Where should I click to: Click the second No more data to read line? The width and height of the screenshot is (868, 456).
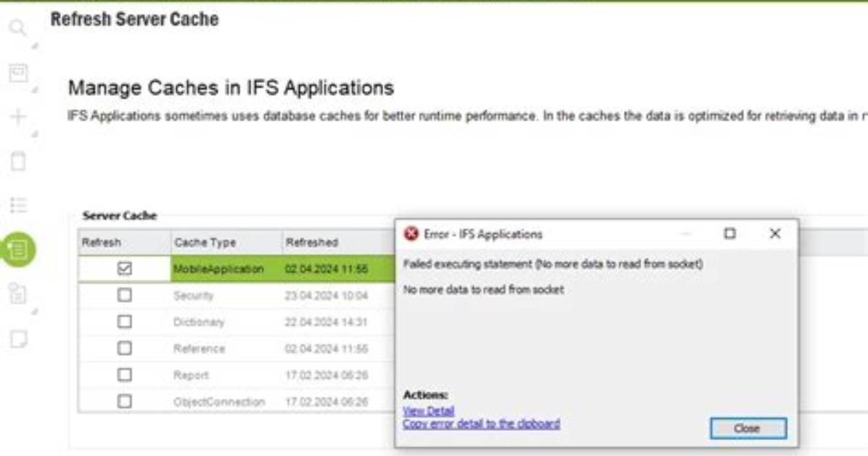click(483, 289)
